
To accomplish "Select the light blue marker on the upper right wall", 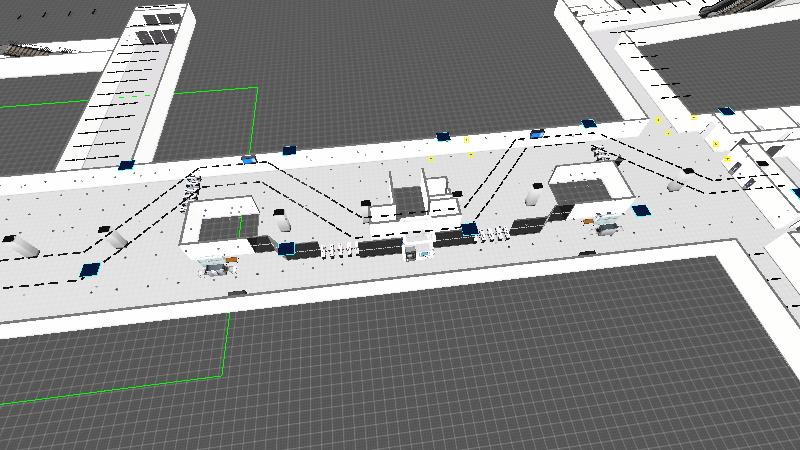I will (537, 133).
